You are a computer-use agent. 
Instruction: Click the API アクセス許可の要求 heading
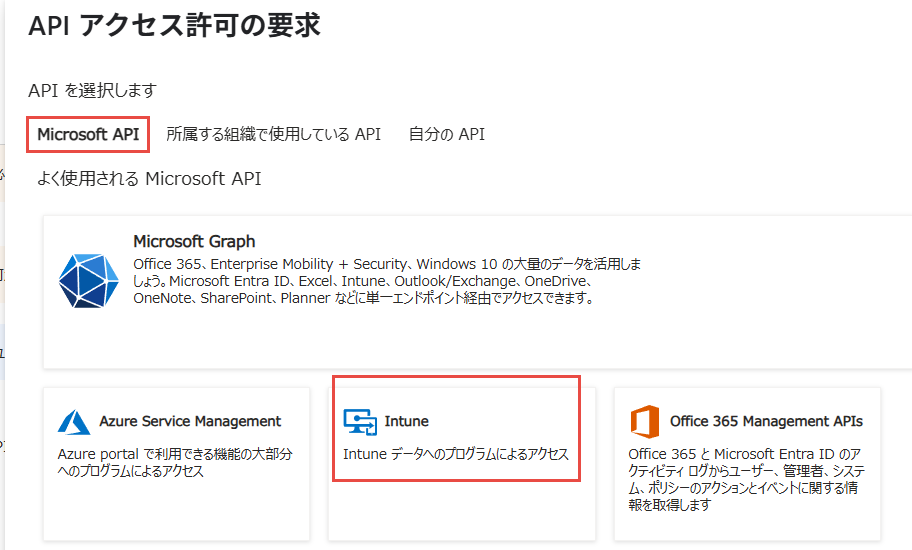174,27
